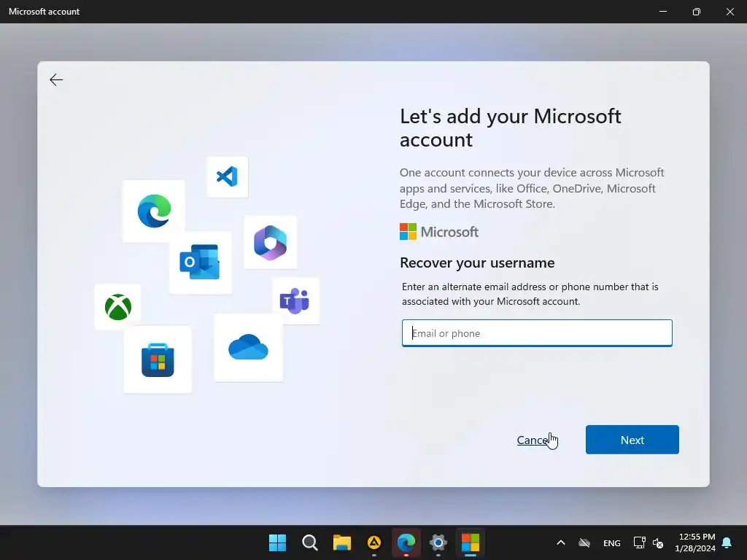Click the Outlook icon tile
The height and width of the screenshot is (560, 747).
(x=200, y=262)
